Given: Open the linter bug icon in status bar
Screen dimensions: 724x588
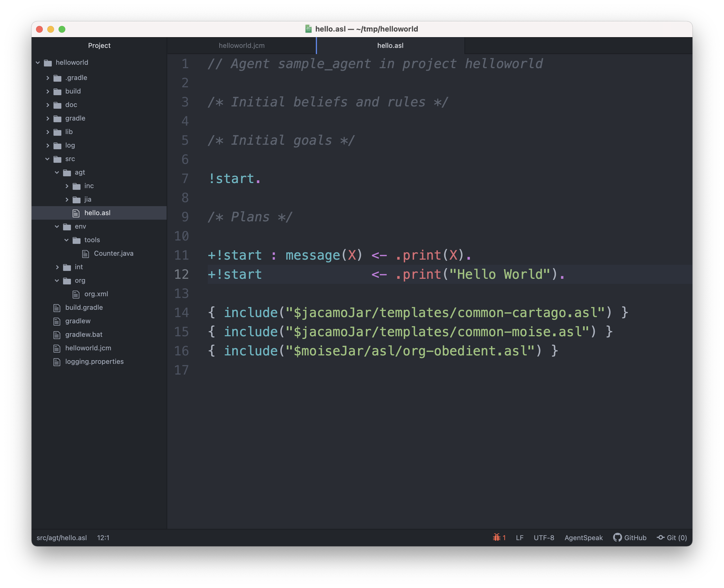Looking at the screenshot, I should (497, 538).
